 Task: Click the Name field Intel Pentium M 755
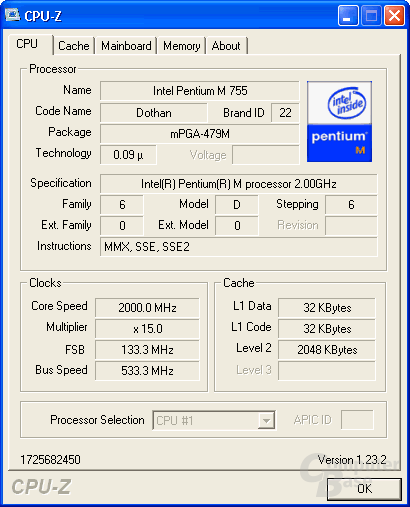(200, 91)
